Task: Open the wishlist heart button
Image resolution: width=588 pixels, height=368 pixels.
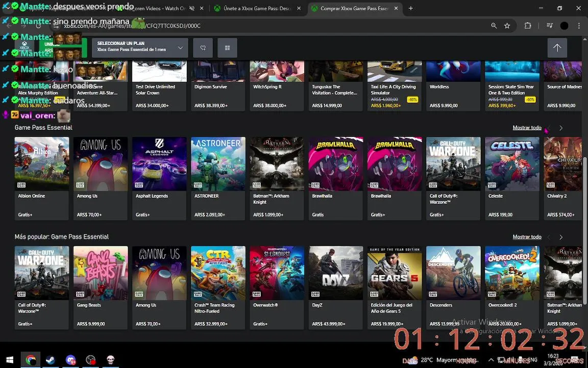Action: pos(203,48)
